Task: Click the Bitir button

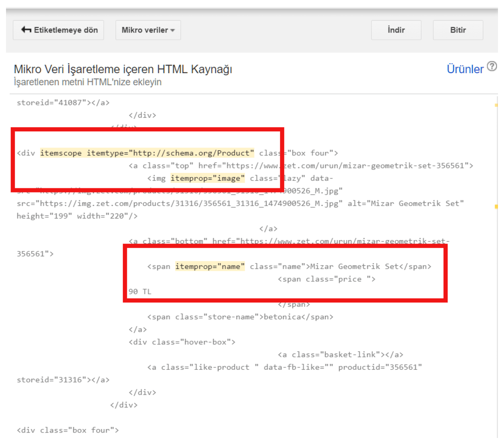Action: click(x=458, y=30)
